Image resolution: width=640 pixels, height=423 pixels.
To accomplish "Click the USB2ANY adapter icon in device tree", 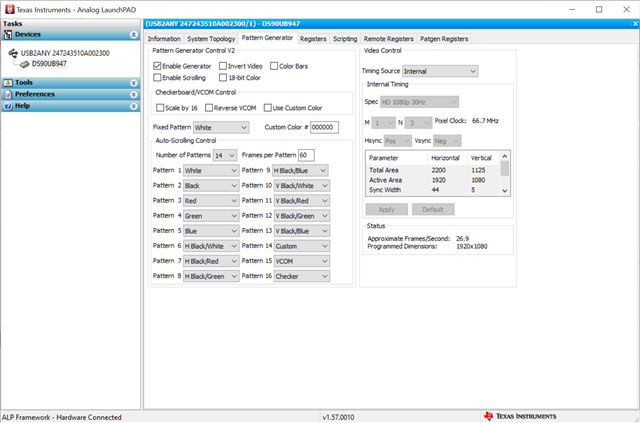I will pyautogui.click(x=13, y=53).
